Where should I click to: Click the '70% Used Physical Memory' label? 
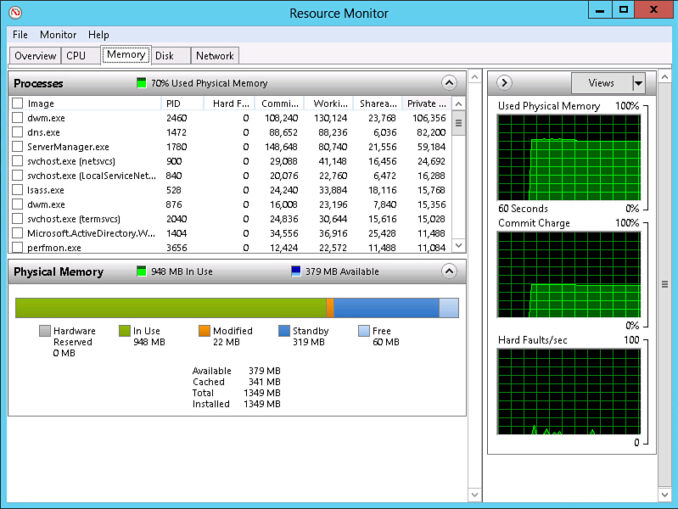click(x=209, y=83)
